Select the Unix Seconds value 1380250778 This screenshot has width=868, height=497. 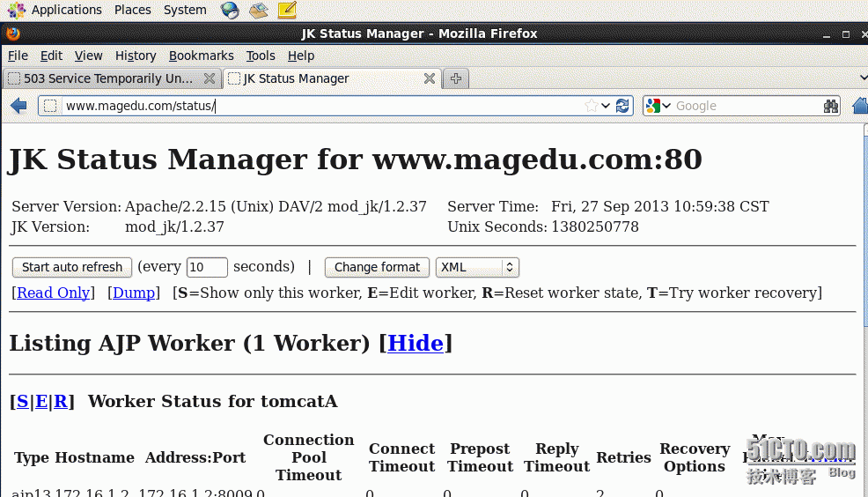[x=595, y=226]
